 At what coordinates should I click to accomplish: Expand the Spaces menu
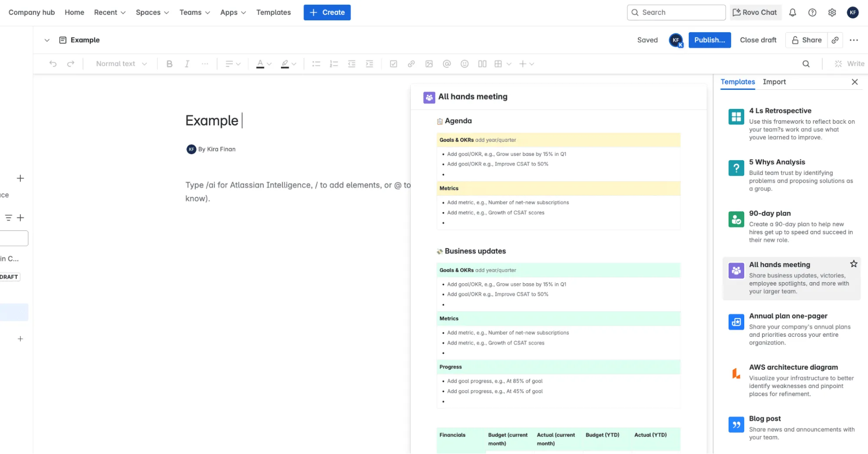[x=152, y=13]
